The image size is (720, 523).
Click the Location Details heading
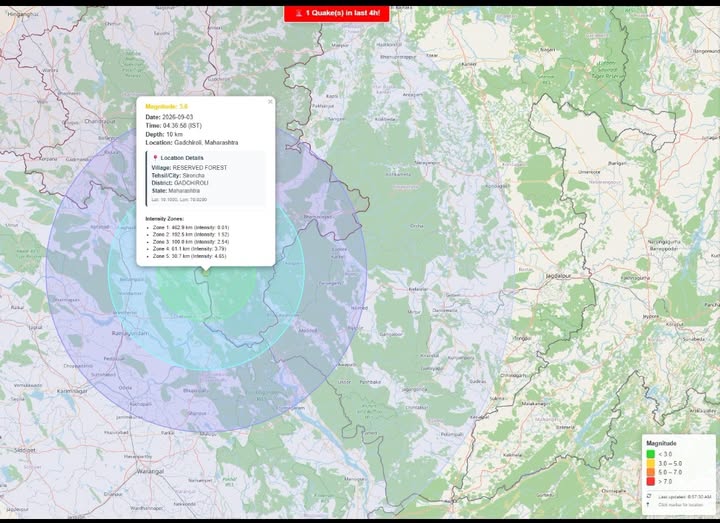tap(182, 158)
